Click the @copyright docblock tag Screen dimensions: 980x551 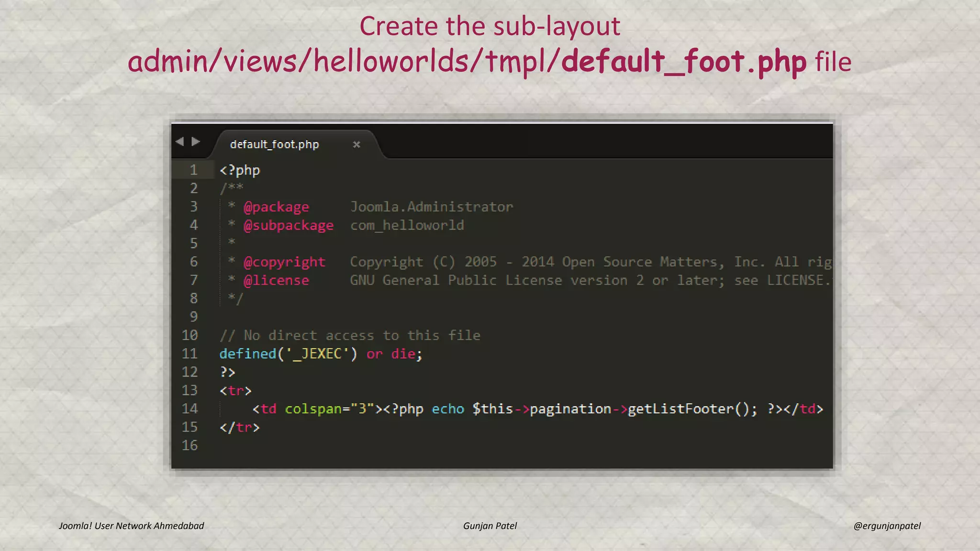(284, 262)
